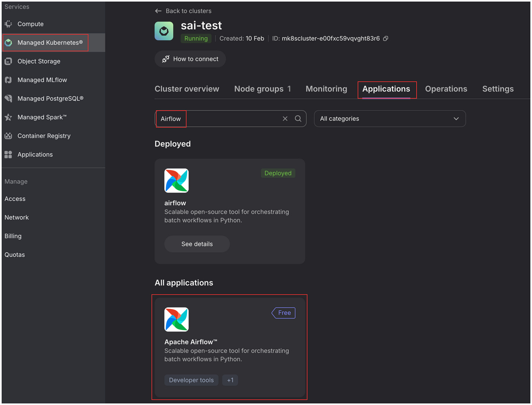532x405 pixels.
Task: Click the Developer tools tag
Action: click(x=191, y=380)
